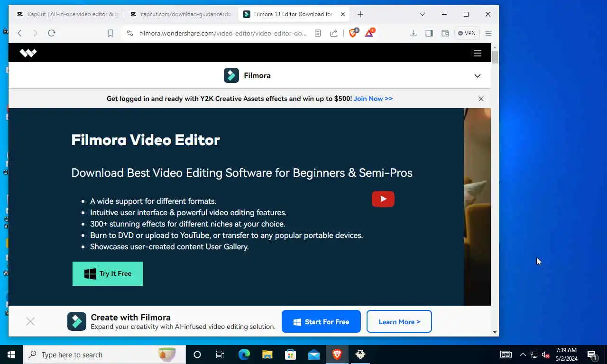Viewport: 607px width, 364px height.
Task: Launch Microsoft Edge from the taskbar
Action: point(244,355)
